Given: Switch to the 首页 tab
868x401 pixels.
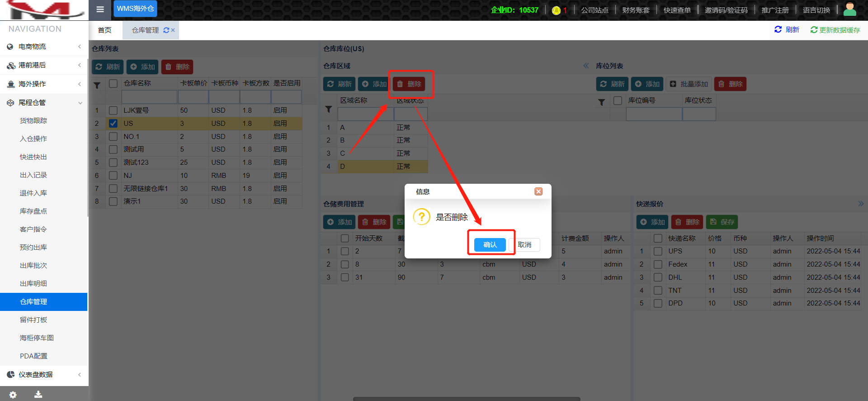Looking at the screenshot, I should coord(104,30).
